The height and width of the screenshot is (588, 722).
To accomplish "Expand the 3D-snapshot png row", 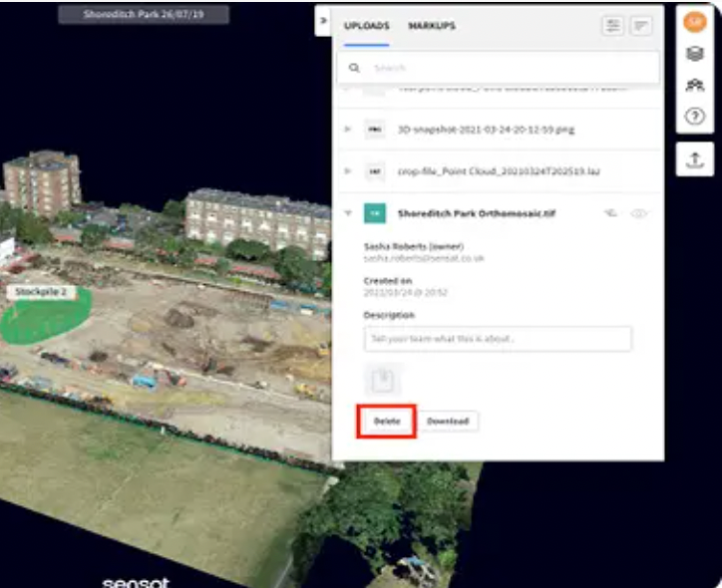I will (348, 130).
